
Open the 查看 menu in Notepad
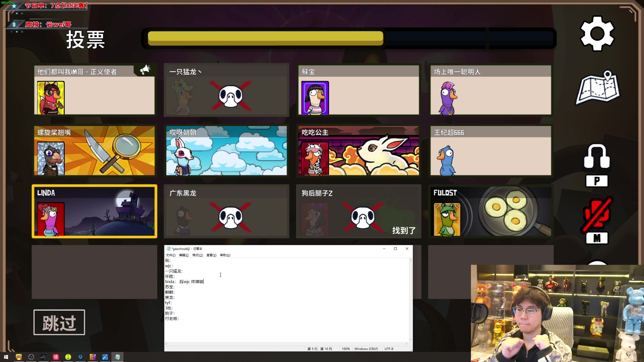(x=211, y=255)
